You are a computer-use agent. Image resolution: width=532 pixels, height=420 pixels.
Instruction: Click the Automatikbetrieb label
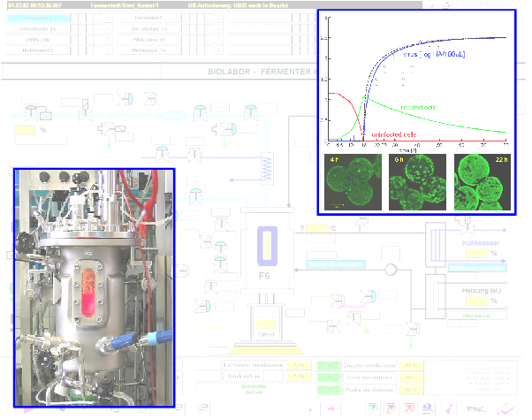coord(254,389)
